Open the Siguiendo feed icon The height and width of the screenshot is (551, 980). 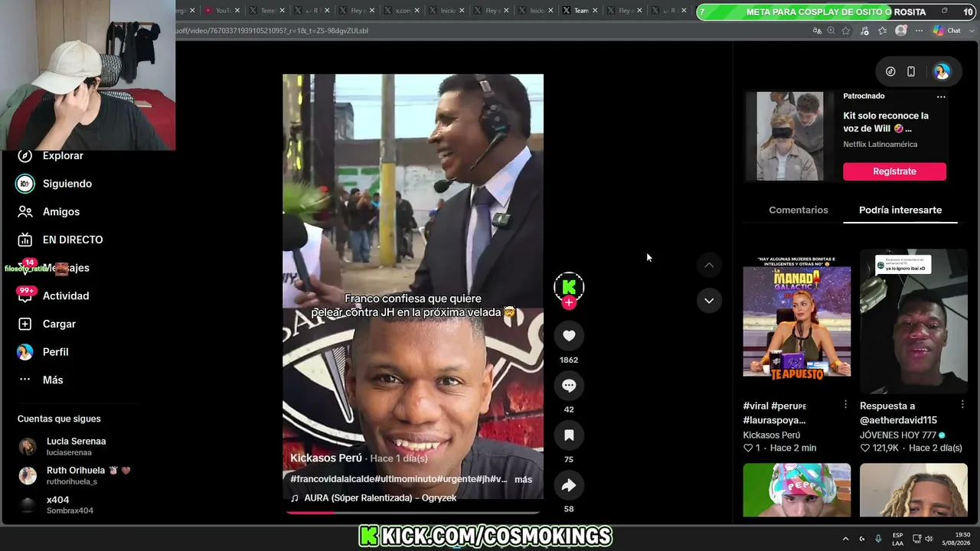(x=25, y=184)
